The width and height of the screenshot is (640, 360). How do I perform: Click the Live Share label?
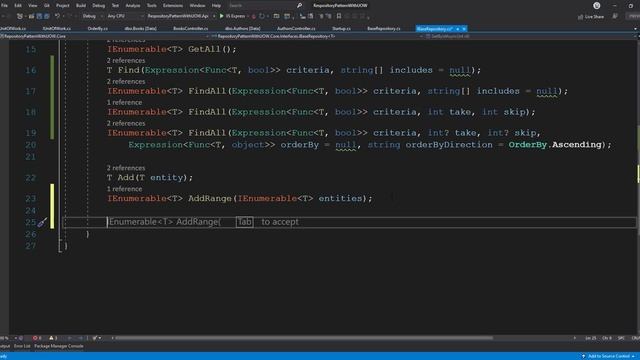pos(594,17)
